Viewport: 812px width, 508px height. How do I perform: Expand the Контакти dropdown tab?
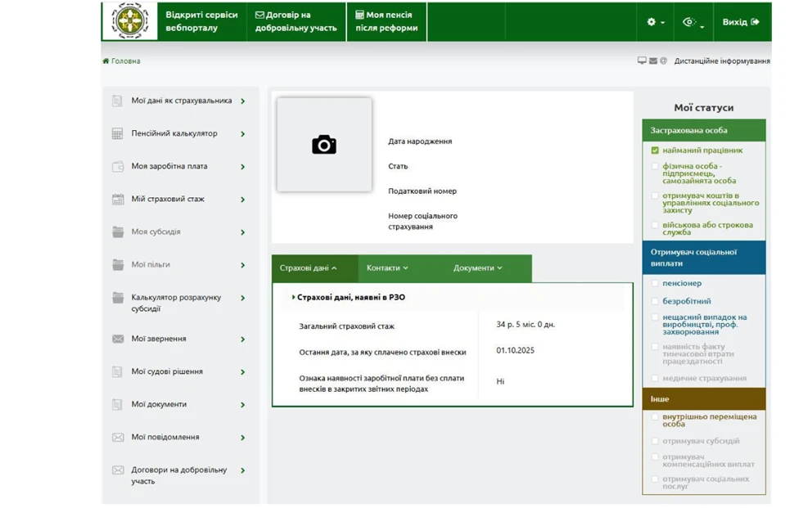387,268
